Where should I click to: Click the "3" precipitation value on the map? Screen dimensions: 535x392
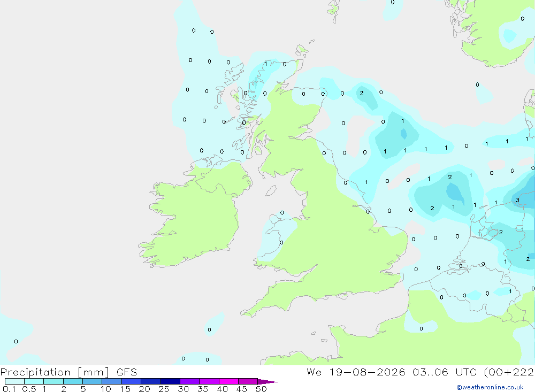point(517,200)
